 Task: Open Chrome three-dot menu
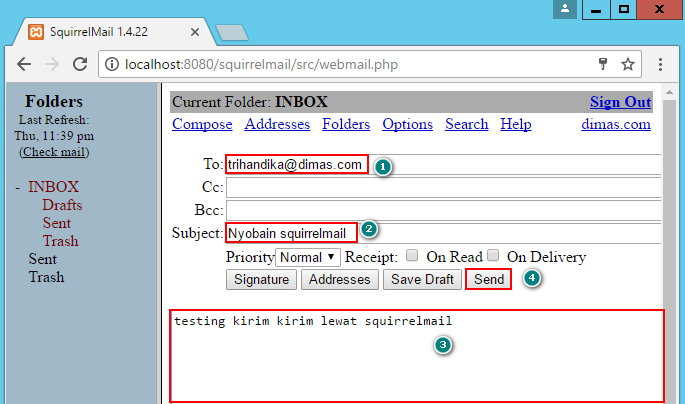point(660,64)
